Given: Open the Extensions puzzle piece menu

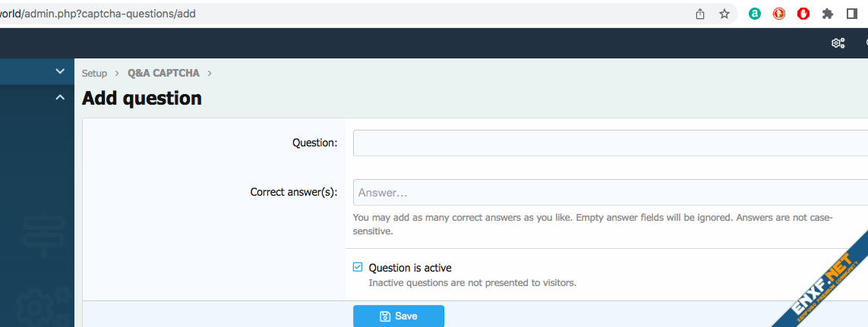Looking at the screenshot, I should coord(828,14).
